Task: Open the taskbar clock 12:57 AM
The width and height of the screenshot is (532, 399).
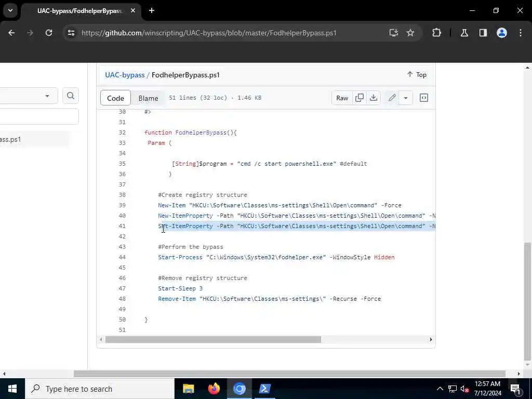Action: (x=487, y=389)
